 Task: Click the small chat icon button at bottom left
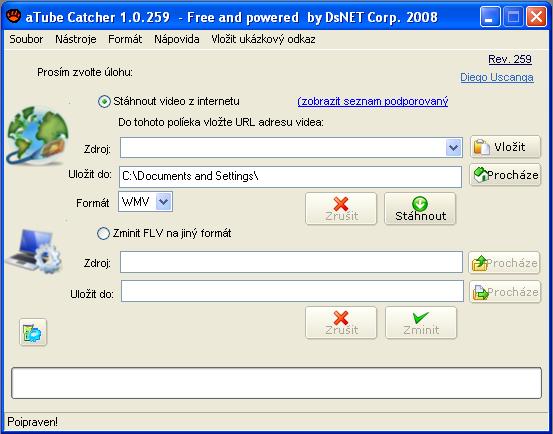click(x=33, y=332)
